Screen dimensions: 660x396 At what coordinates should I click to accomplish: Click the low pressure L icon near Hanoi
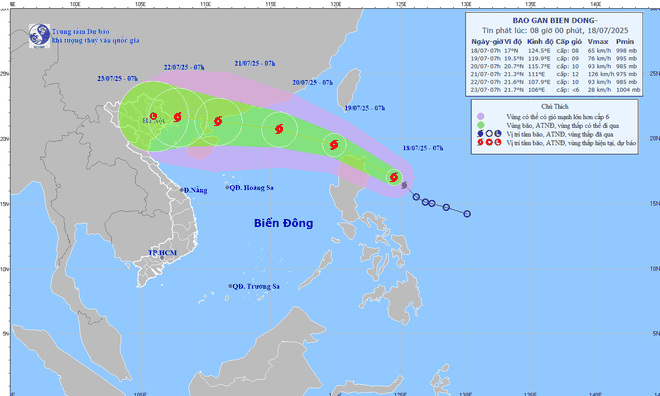click(153, 116)
